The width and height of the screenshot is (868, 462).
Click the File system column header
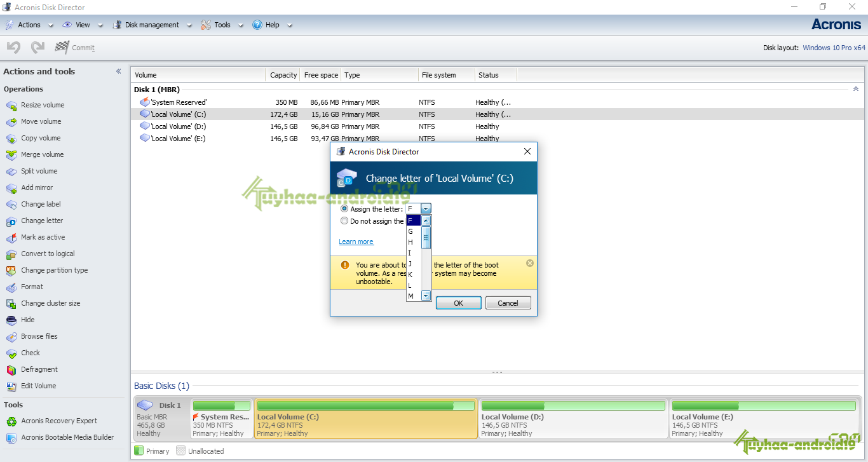[447, 75]
